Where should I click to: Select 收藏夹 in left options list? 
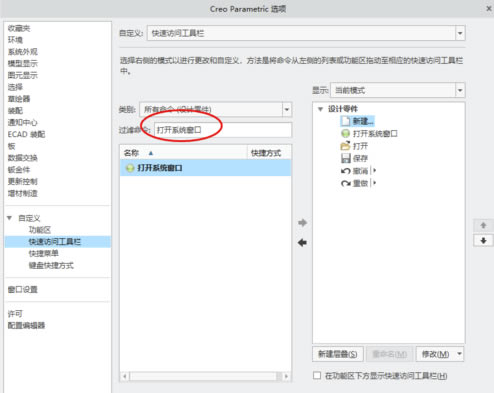point(19,28)
